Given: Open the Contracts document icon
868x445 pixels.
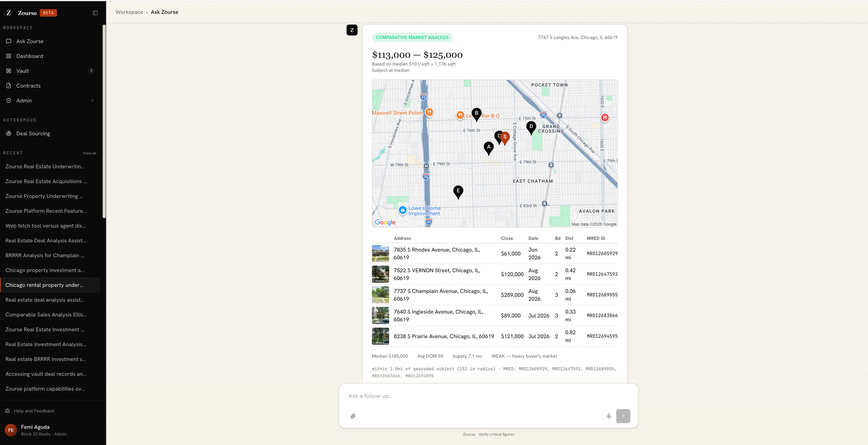Looking at the screenshot, I should pos(9,85).
